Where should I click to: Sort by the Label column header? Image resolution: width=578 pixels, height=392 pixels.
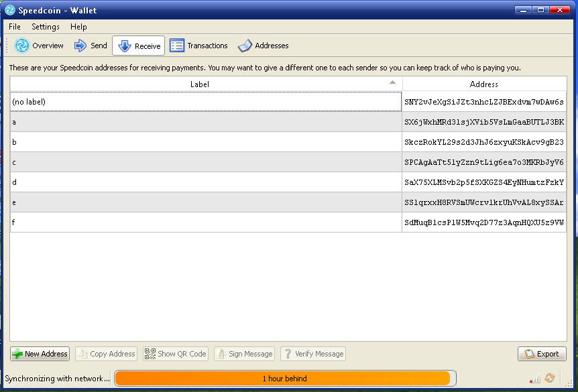click(206, 84)
